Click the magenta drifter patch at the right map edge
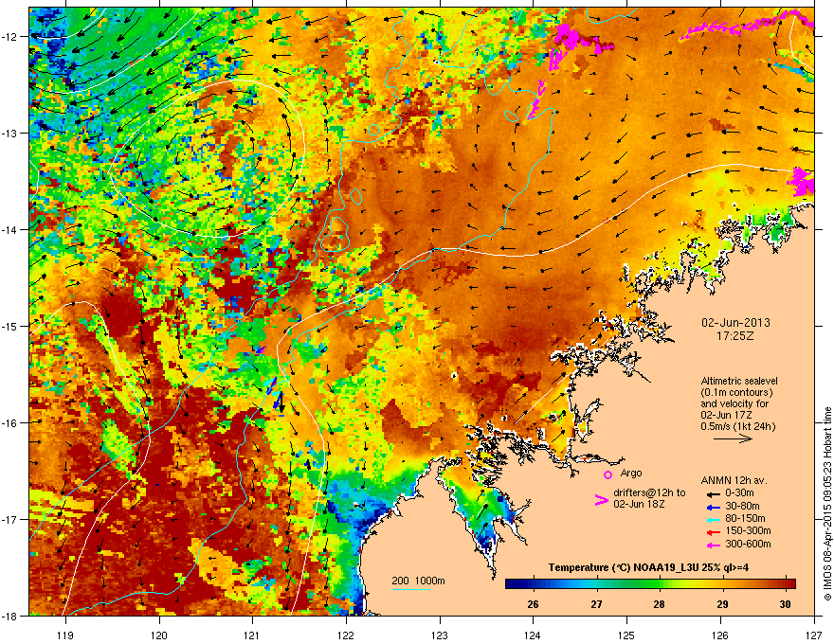This screenshot has width=834, height=644. tap(802, 181)
